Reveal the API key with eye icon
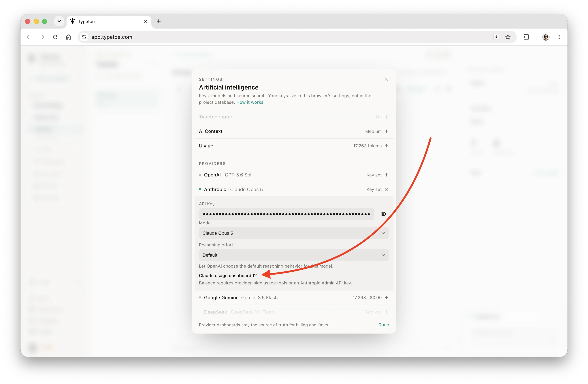The image size is (588, 384). pyautogui.click(x=383, y=214)
